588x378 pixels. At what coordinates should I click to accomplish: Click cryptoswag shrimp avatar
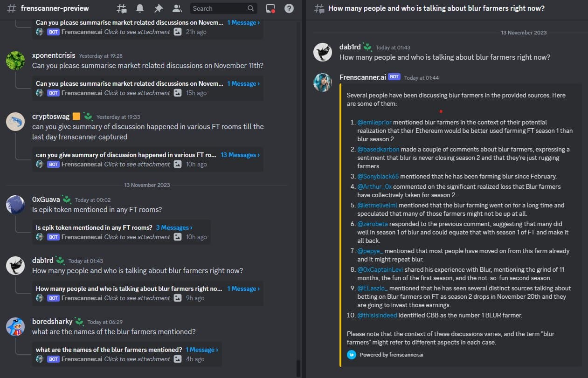[15, 122]
